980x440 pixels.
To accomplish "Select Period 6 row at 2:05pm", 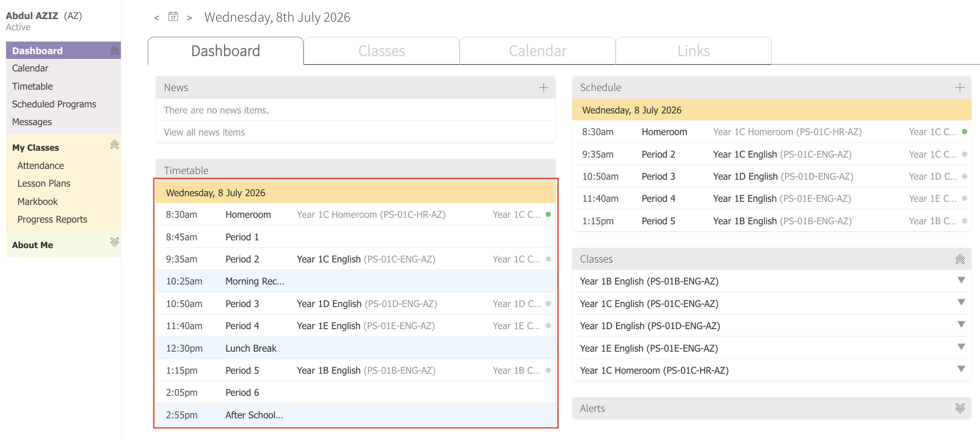I will pyautogui.click(x=356, y=392).
